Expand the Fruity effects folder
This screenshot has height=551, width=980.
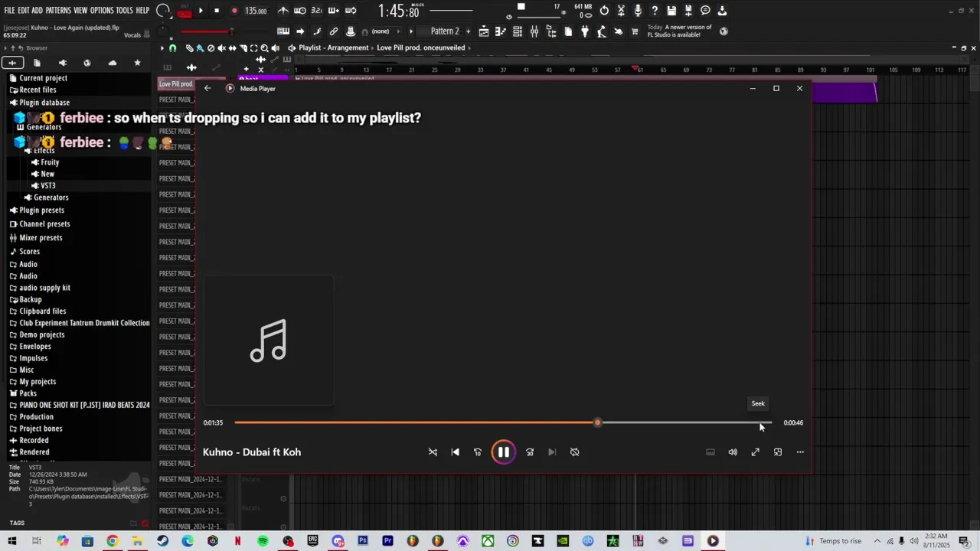pyautogui.click(x=50, y=162)
